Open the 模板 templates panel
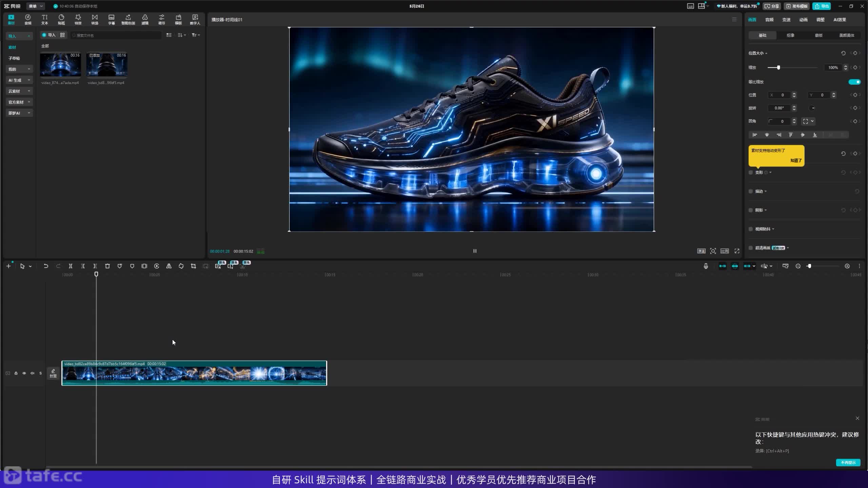This screenshot has width=868, height=488. [x=178, y=19]
